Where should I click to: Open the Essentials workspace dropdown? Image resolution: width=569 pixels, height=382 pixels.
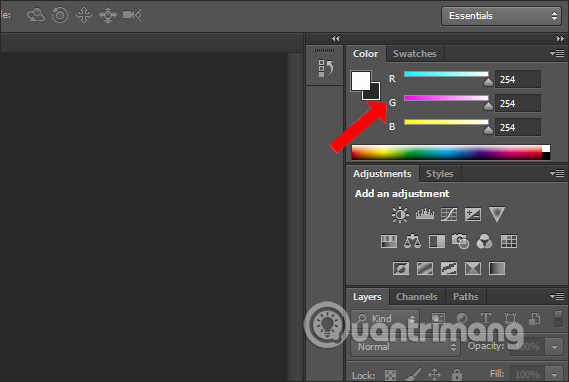coord(501,16)
